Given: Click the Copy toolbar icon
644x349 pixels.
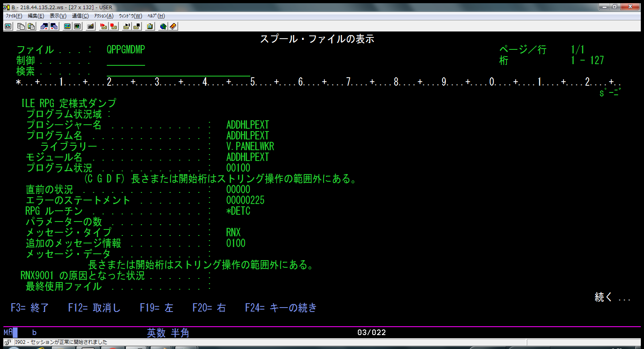Looking at the screenshot, I should click(x=21, y=26).
